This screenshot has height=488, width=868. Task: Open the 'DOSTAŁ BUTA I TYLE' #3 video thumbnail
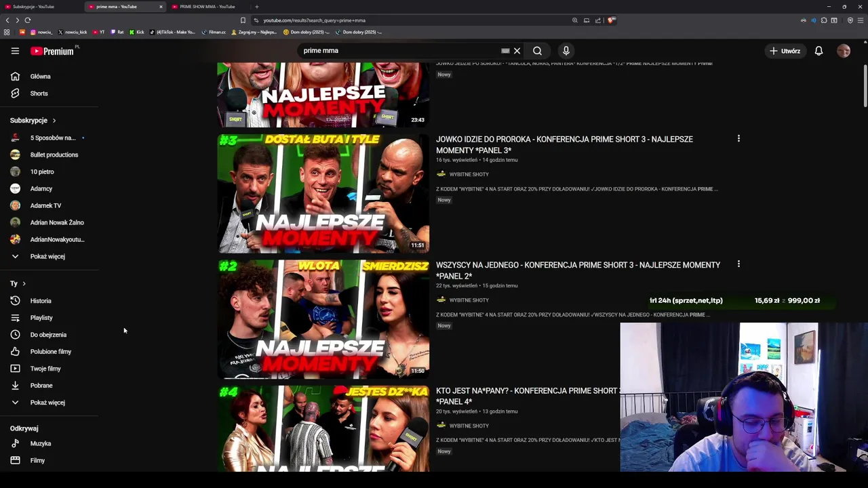coord(323,193)
